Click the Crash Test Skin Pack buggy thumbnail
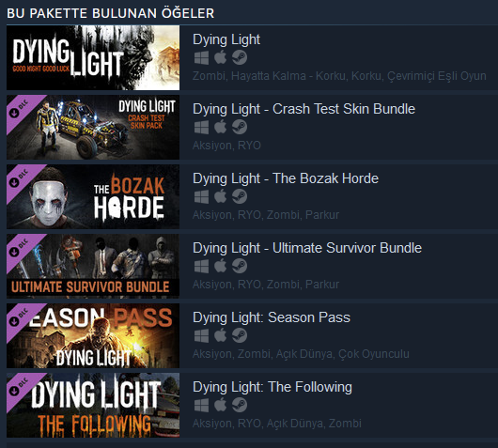Screen dimensions: 498x448 pyautogui.click(x=93, y=128)
